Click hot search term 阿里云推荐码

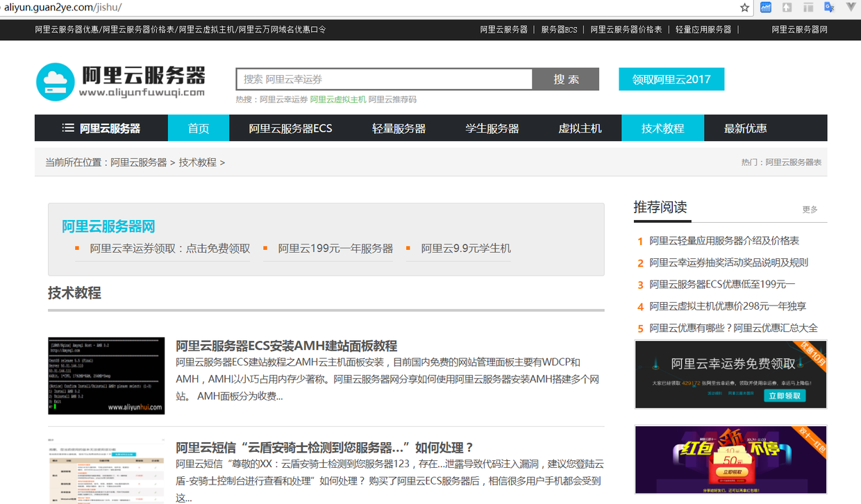(x=392, y=99)
